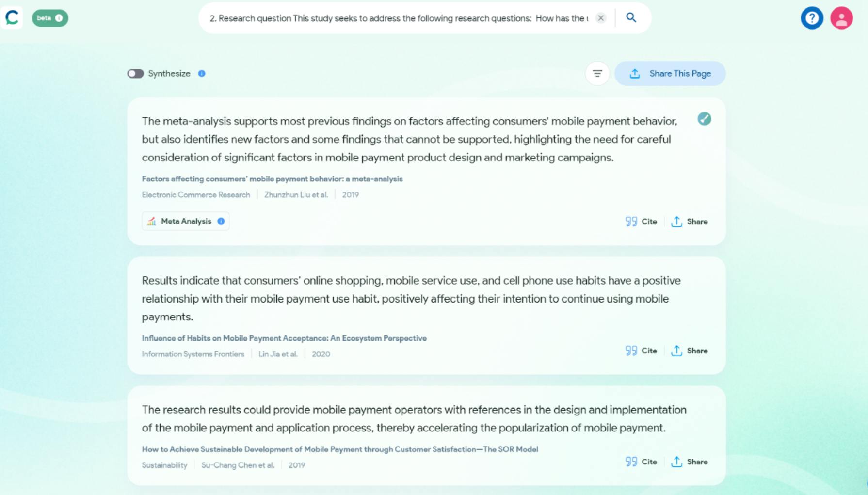This screenshot has width=868, height=495.
Task: Open the filter options menu
Action: point(597,74)
